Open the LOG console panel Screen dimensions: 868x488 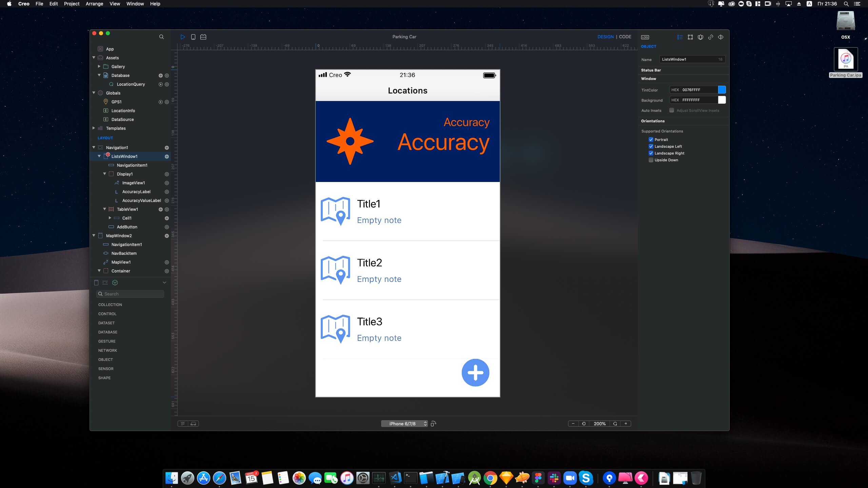(x=645, y=37)
